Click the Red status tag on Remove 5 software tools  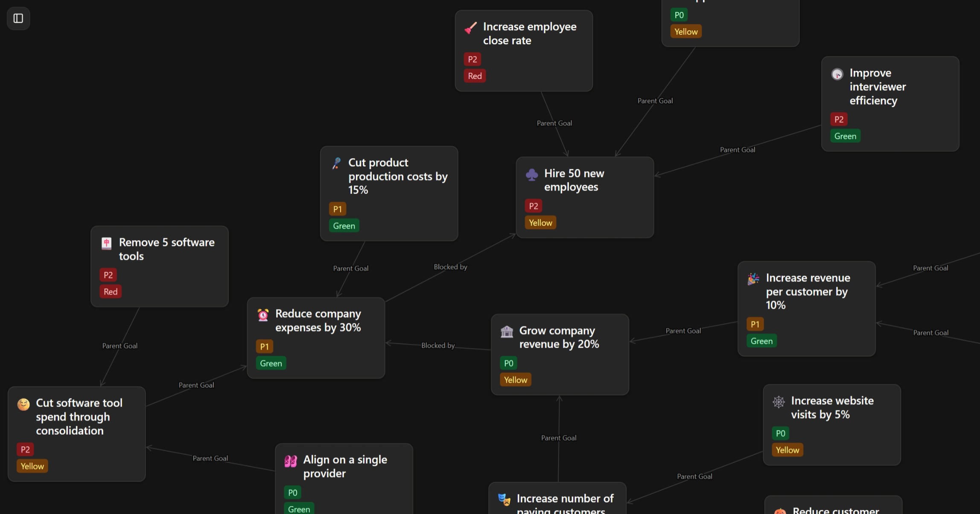click(x=111, y=292)
